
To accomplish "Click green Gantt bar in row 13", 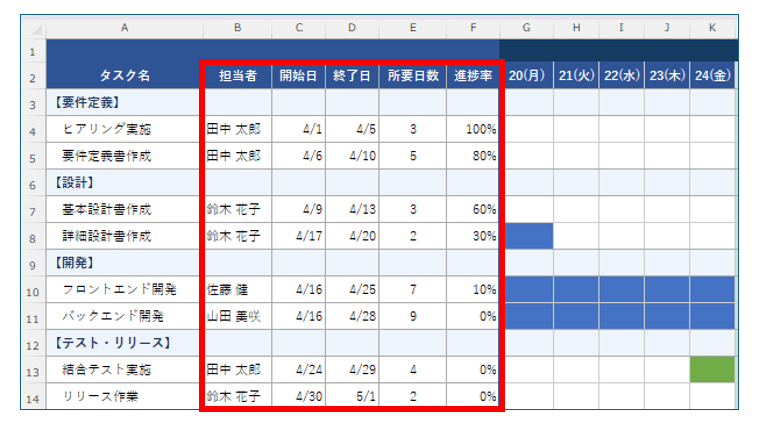I will 712,370.
